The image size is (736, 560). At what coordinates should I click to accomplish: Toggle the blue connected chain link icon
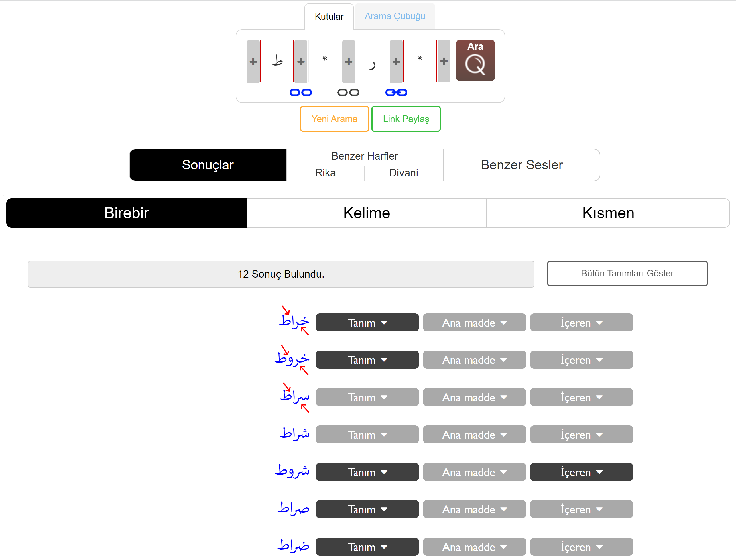coord(396,92)
